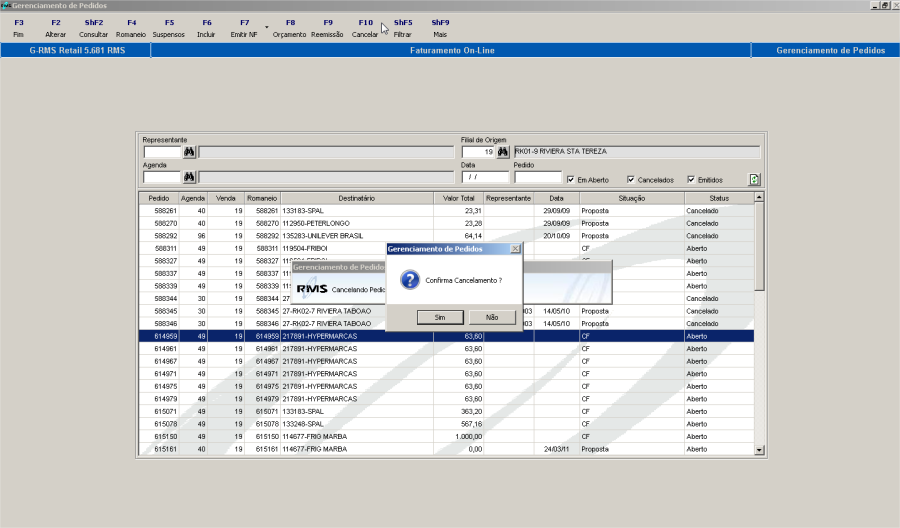
Task: Select the highlighted order 614959 row
Action: point(446,336)
